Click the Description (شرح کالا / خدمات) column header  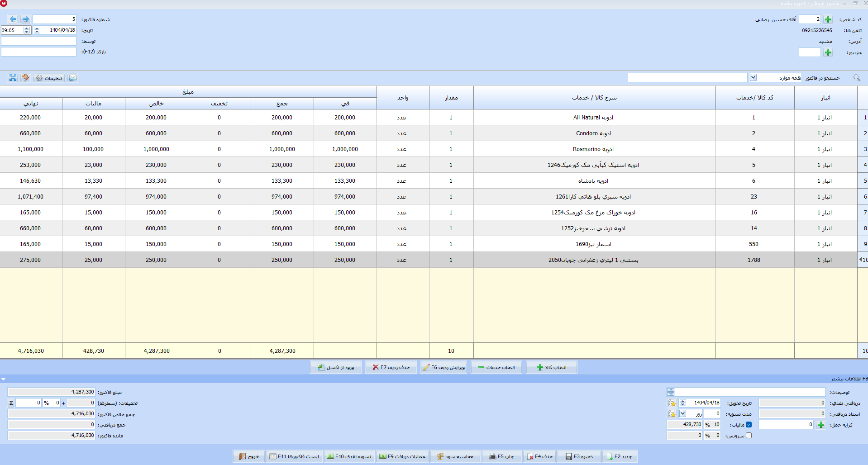pos(594,98)
